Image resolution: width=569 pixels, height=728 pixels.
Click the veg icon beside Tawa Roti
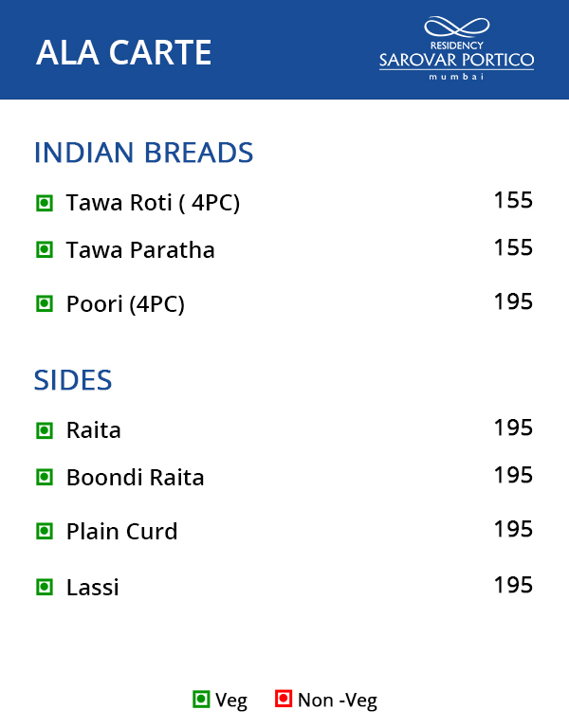pyautogui.click(x=44, y=203)
